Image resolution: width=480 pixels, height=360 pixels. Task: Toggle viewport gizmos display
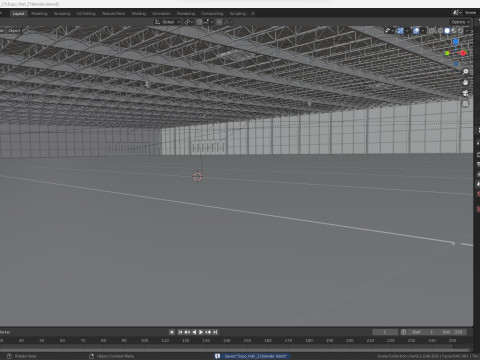click(400, 31)
